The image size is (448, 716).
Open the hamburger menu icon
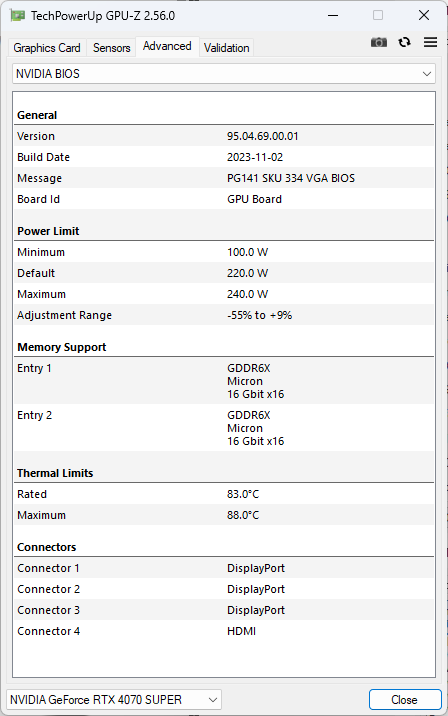[x=430, y=42]
